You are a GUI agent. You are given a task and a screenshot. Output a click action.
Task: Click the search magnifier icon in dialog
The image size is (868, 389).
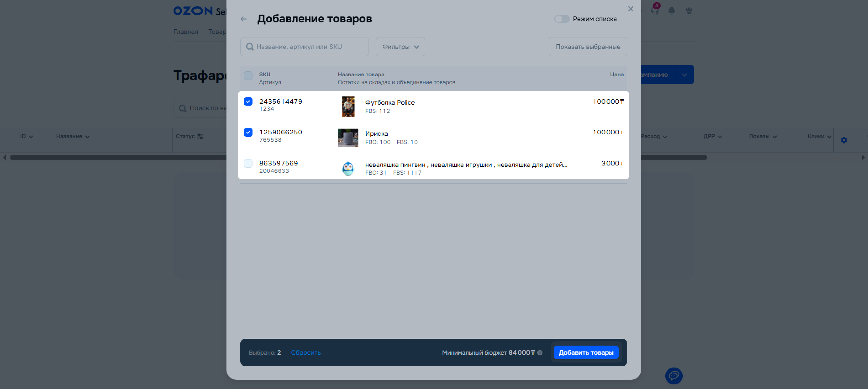click(250, 47)
